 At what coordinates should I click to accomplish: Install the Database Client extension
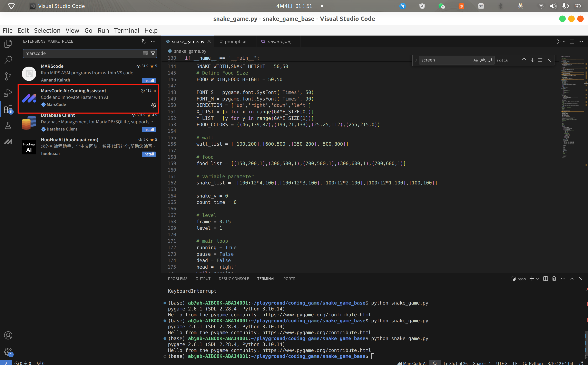(x=148, y=130)
